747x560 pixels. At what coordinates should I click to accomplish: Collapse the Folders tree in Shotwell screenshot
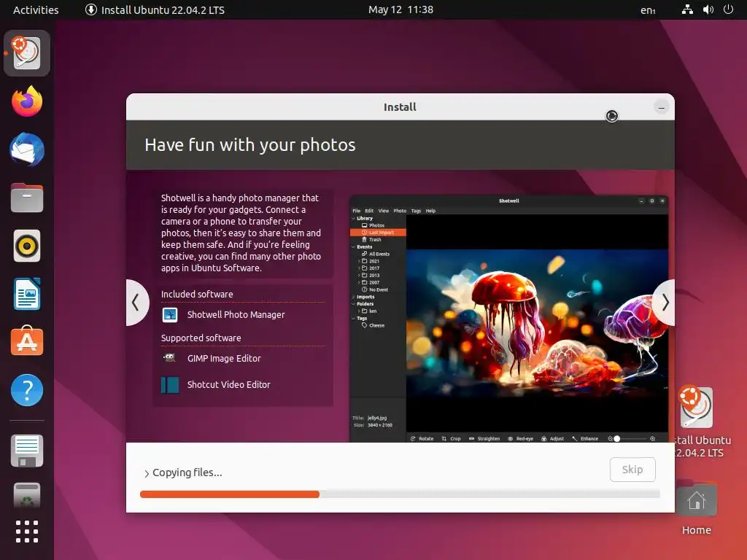point(354,304)
